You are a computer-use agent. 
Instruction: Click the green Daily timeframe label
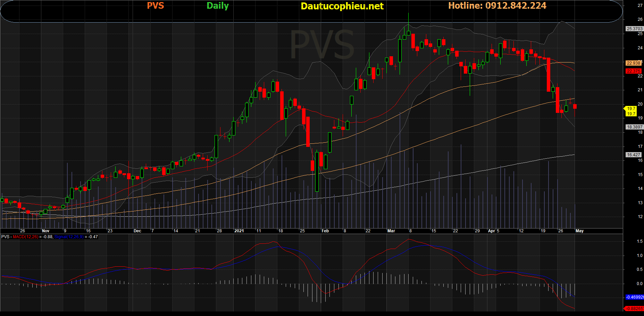click(x=218, y=6)
